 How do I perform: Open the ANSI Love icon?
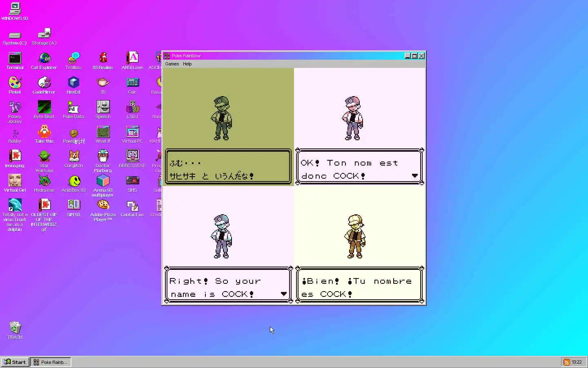click(132, 61)
